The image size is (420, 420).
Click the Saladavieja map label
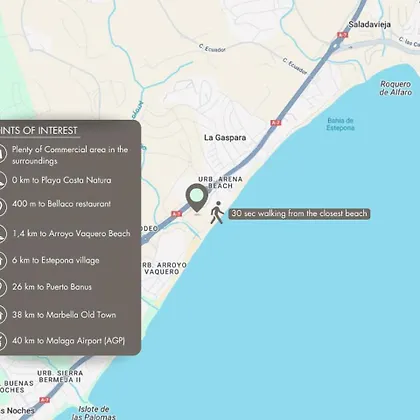tap(370, 24)
